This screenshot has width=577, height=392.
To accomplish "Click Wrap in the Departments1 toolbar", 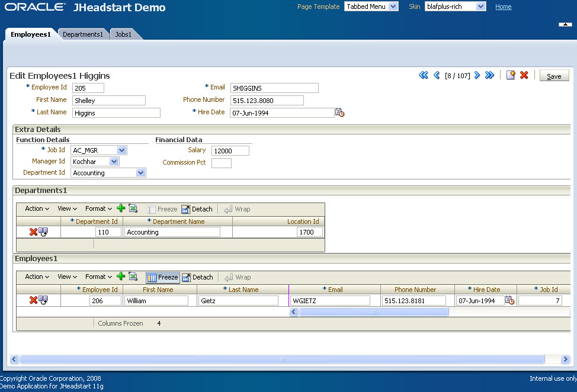I will (x=238, y=209).
